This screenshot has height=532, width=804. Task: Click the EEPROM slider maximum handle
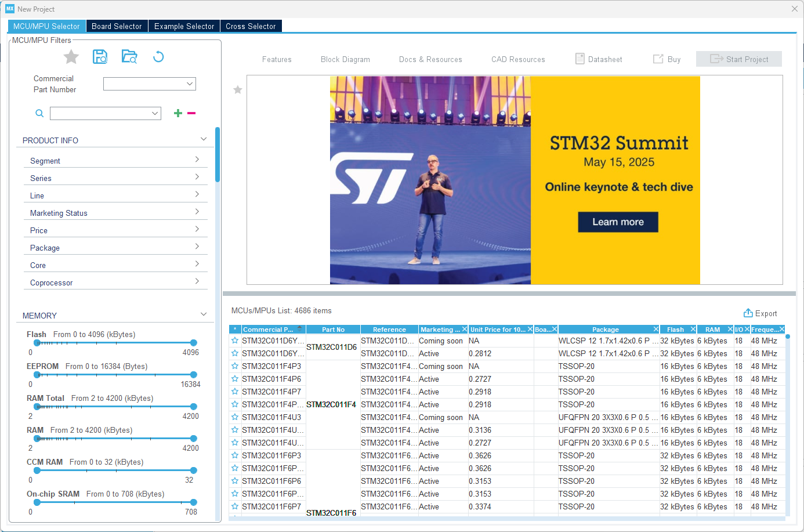(194, 375)
